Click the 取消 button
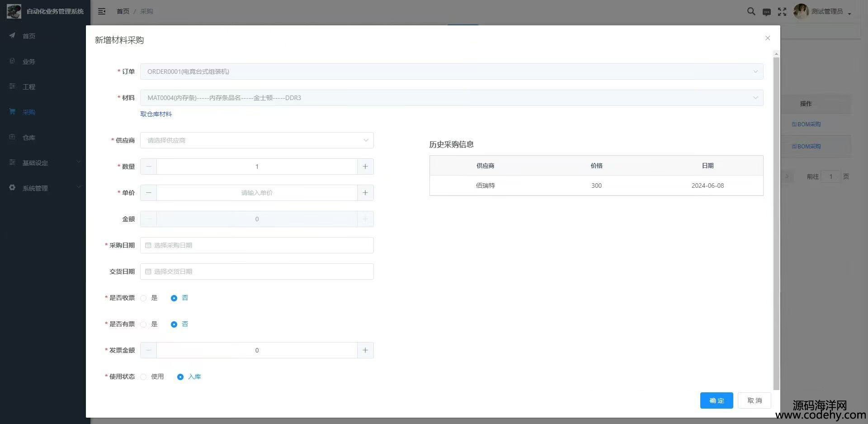868x424 pixels. (x=754, y=400)
